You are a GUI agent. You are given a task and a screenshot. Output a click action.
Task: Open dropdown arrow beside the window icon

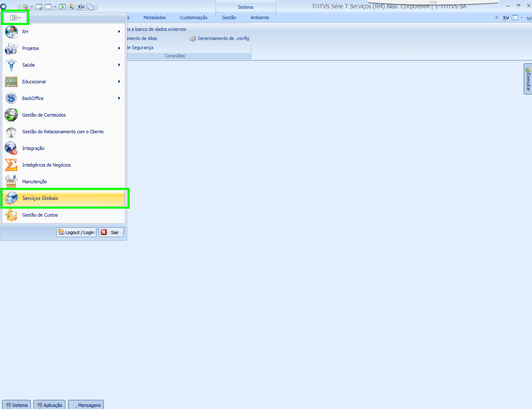point(55,7)
